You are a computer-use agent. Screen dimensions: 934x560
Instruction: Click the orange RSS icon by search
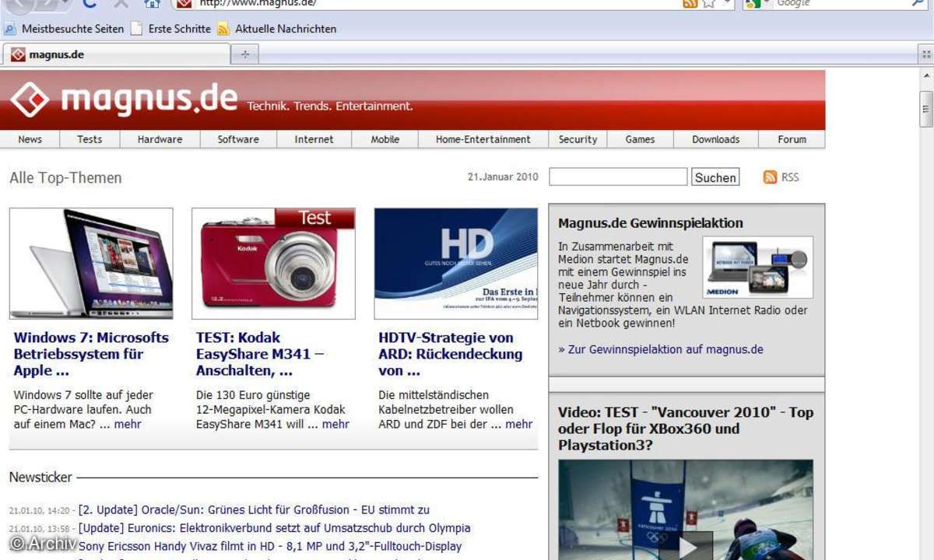(x=771, y=177)
